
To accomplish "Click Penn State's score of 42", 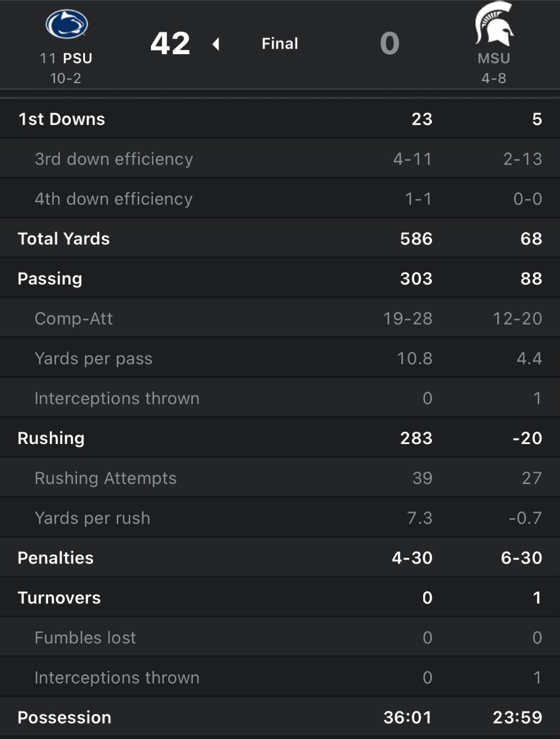I will click(x=170, y=44).
